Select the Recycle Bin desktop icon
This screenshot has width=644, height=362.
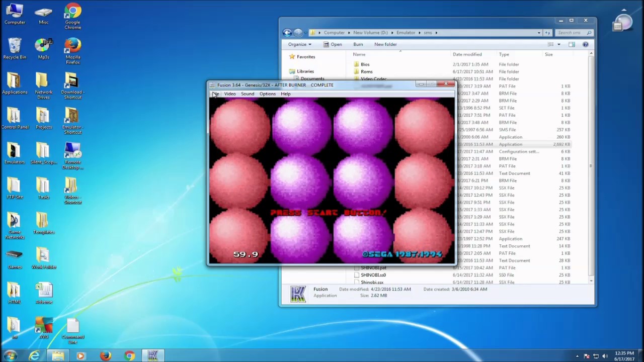[x=15, y=49]
